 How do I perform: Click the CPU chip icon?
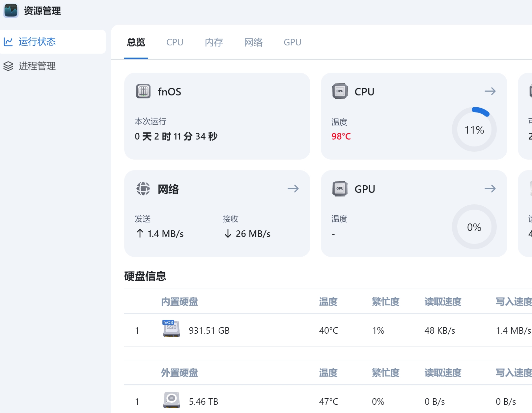pos(340,91)
